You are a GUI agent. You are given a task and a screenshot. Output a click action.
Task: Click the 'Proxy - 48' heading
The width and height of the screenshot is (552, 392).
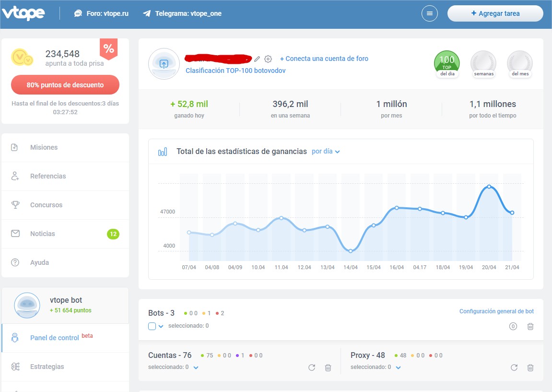(x=367, y=356)
